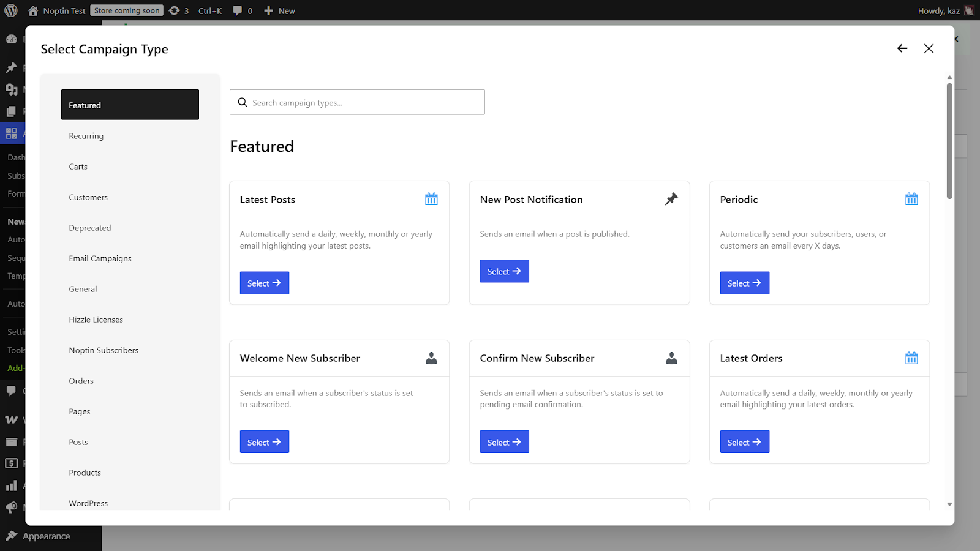980x551 pixels.
Task: Open the Store coming soon link
Action: pyautogui.click(x=126, y=10)
